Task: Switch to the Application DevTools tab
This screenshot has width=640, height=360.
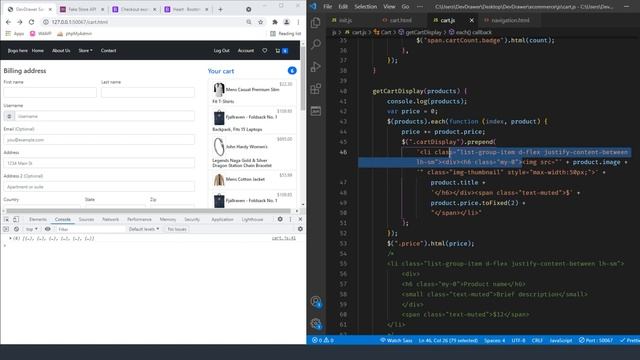Action: point(222,219)
